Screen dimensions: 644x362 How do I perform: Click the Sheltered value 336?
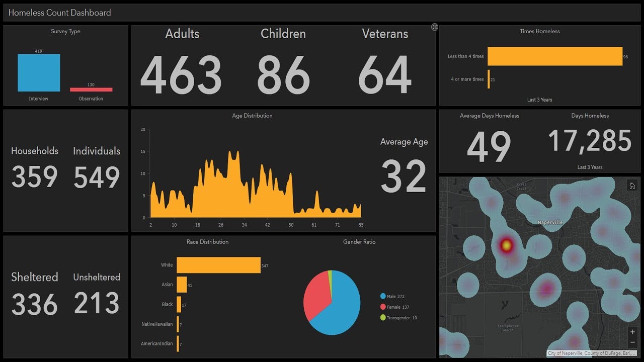(35, 304)
